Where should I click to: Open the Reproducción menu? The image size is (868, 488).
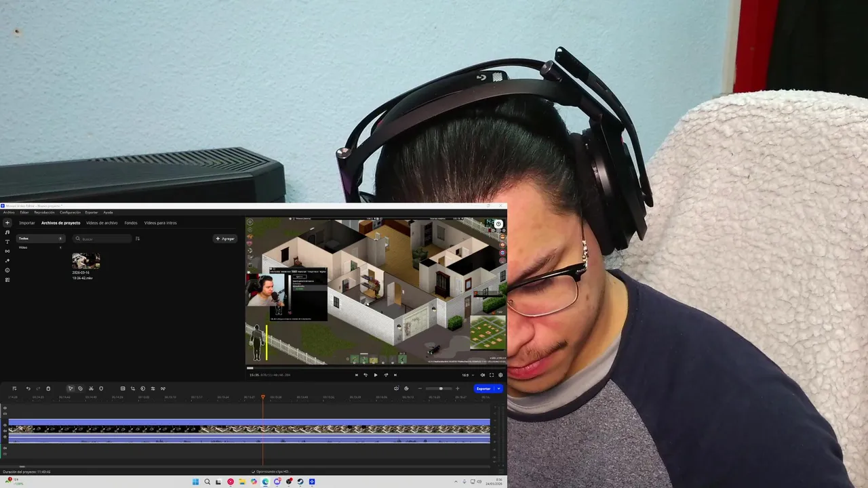click(x=44, y=212)
